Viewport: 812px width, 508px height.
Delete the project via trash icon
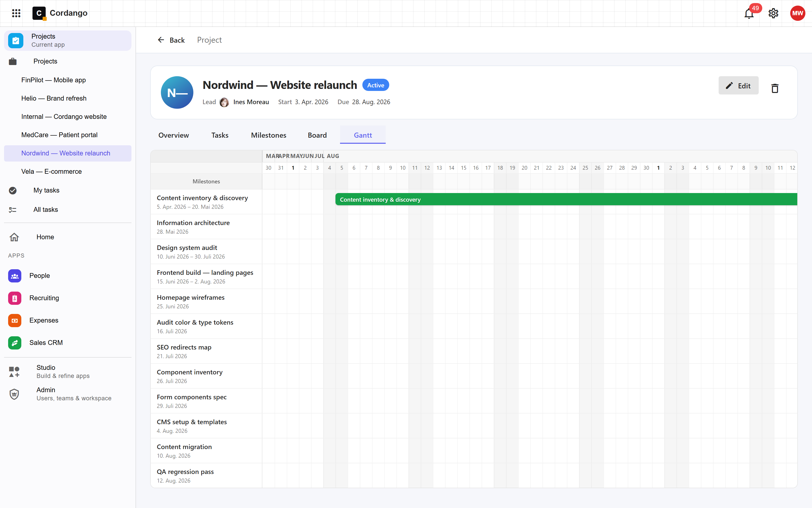point(775,88)
